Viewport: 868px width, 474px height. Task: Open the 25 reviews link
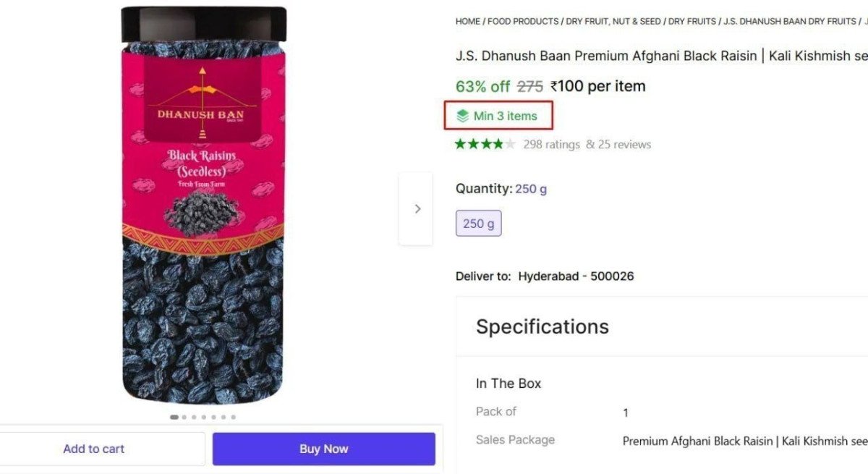click(624, 144)
